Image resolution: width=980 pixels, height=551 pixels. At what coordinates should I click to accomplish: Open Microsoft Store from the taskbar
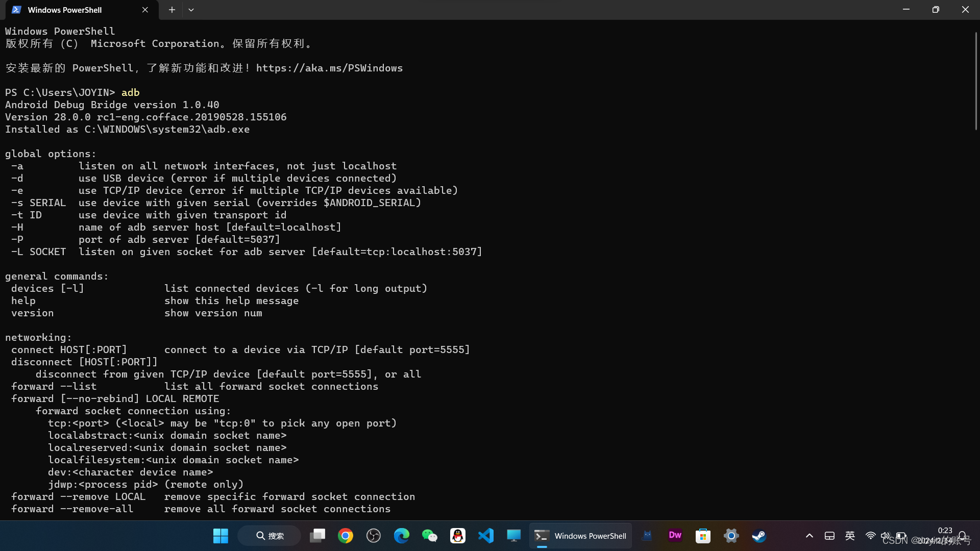(x=703, y=536)
